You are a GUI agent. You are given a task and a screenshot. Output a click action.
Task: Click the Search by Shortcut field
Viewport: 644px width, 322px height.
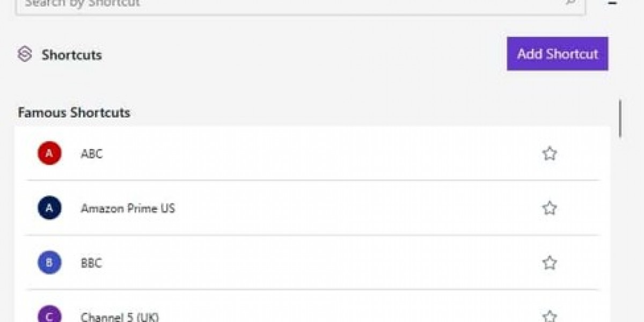(301, 4)
